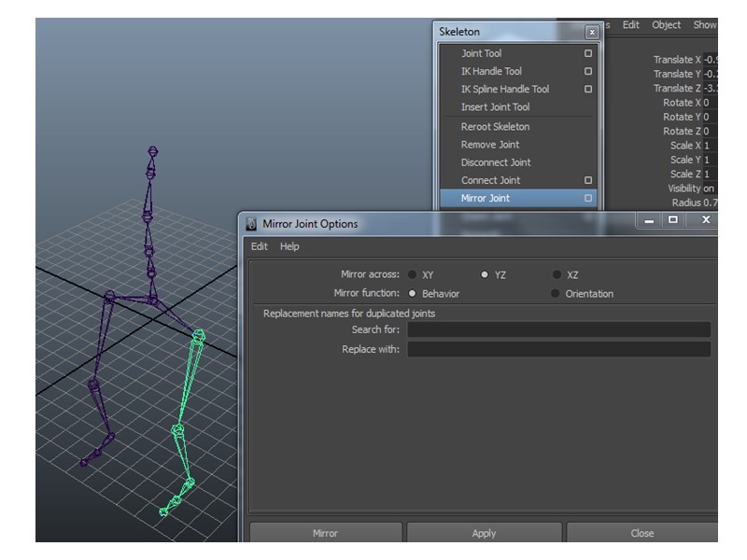Minimize Mirror Joint Options window

[x=649, y=220]
